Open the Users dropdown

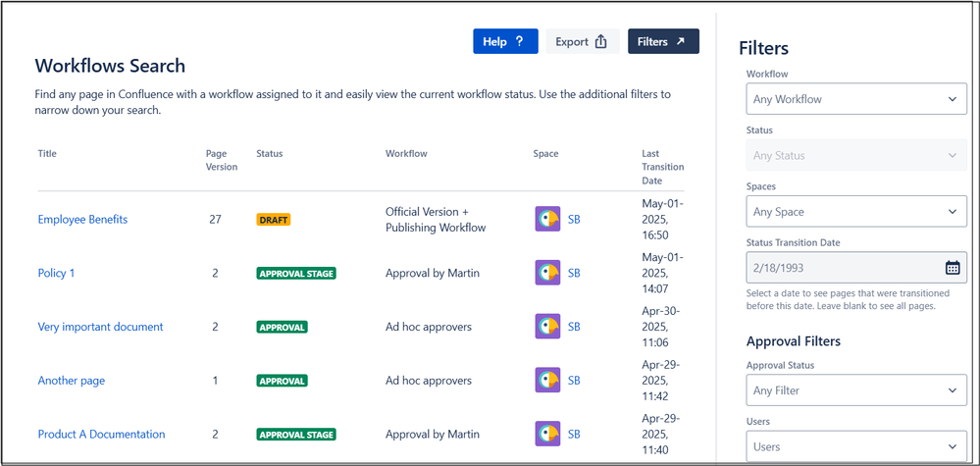(x=856, y=446)
